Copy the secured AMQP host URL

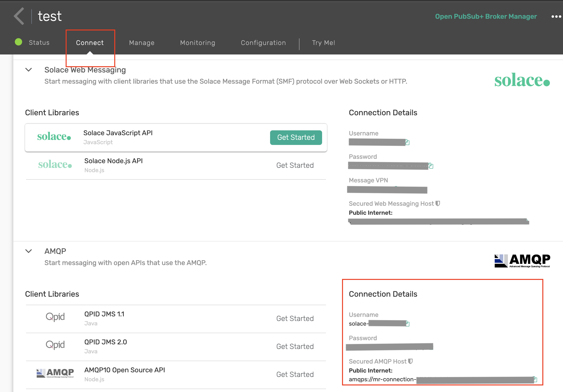click(x=535, y=379)
